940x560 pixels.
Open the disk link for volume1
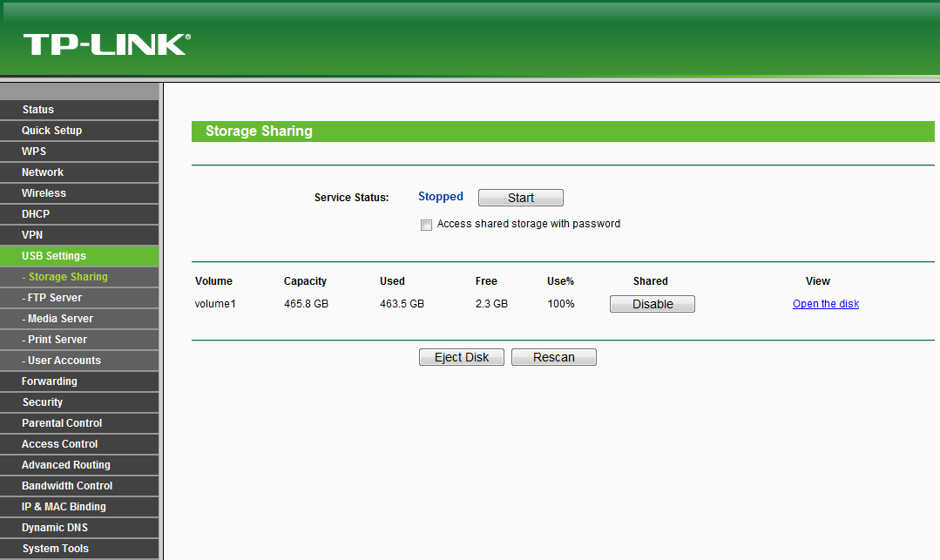[826, 304]
